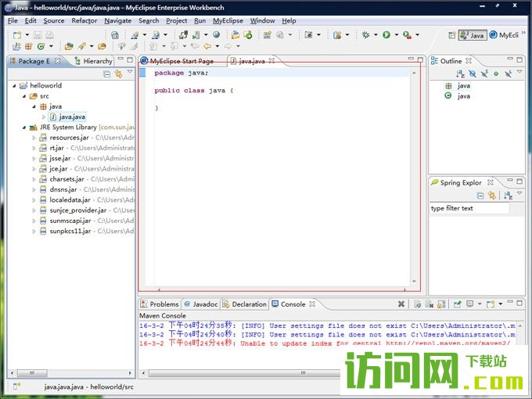Click the deploy server toolbar icon
The width and height of the screenshot is (532, 399).
[x=184, y=34]
